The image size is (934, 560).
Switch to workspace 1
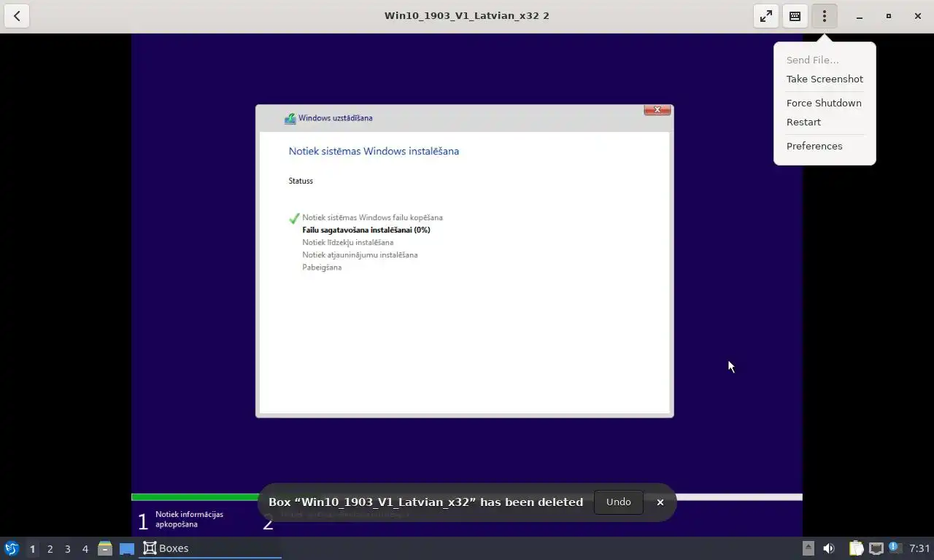point(32,548)
